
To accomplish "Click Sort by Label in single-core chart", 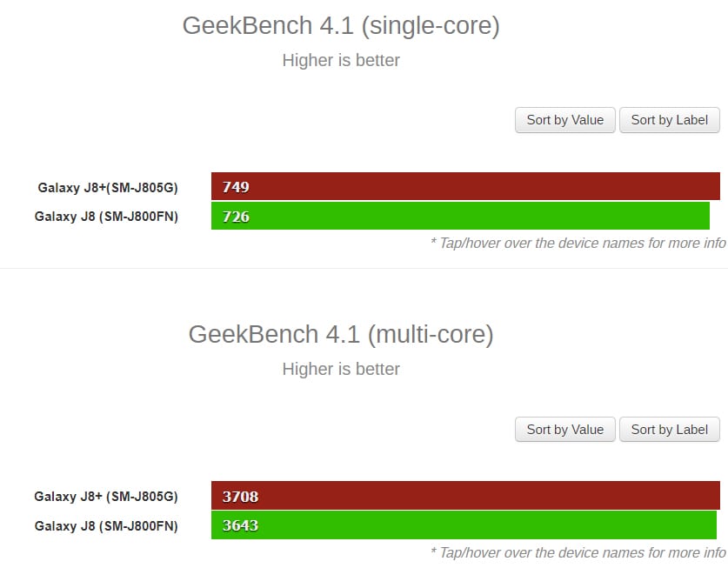I will pos(670,120).
